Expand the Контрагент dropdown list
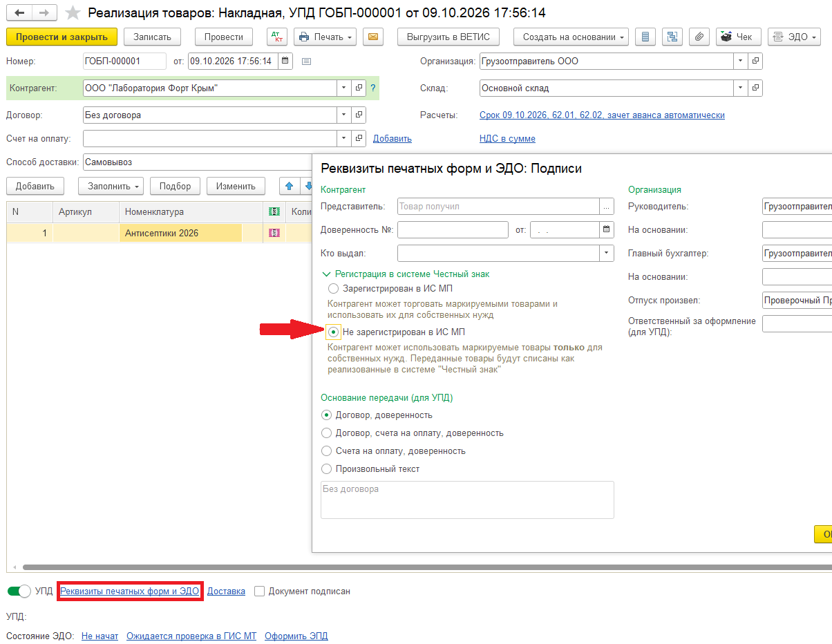The width and height of the screenshot is (832, 644). point(344,88)
